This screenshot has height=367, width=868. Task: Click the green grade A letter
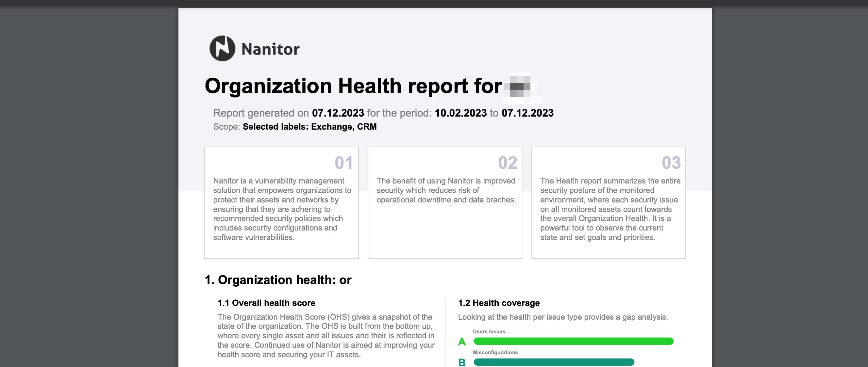click(462, 342)
